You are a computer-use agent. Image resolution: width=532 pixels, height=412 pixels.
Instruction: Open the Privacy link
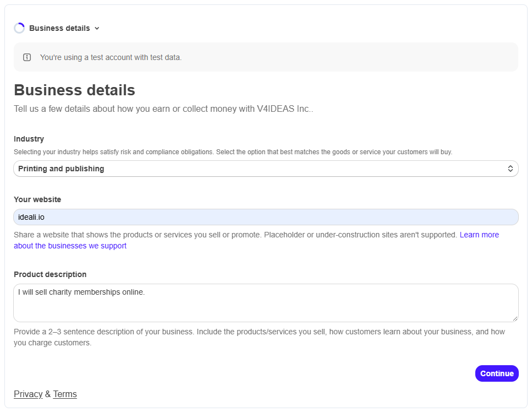coord(28,394)
